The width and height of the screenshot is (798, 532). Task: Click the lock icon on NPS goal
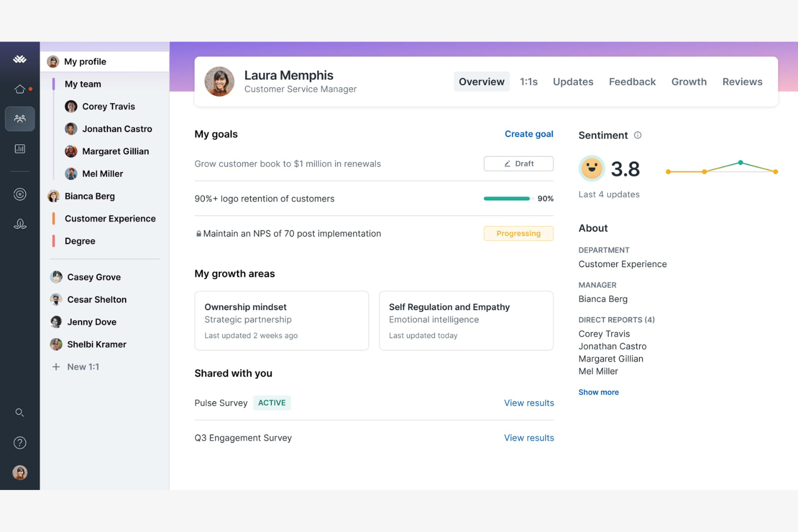[x=198, y=233]
